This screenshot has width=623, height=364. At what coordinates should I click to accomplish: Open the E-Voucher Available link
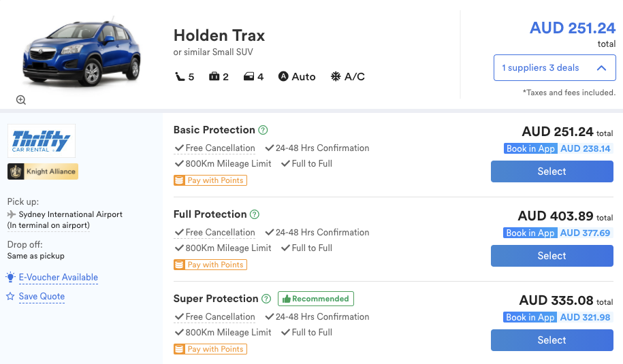click(58, 278)
